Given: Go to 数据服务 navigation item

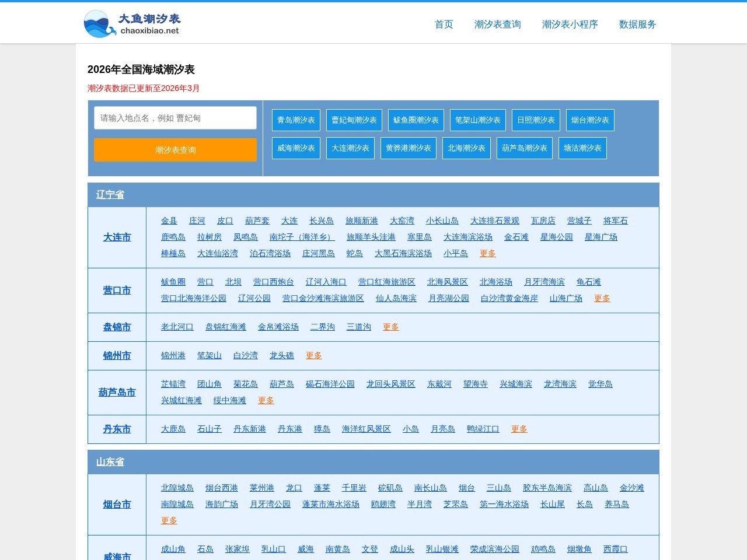Looking at the screenshot, I should (637, 25).
